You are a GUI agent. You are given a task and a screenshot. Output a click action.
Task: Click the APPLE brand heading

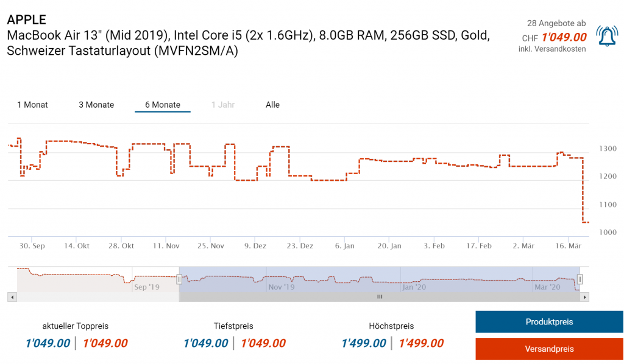[27, 19]
